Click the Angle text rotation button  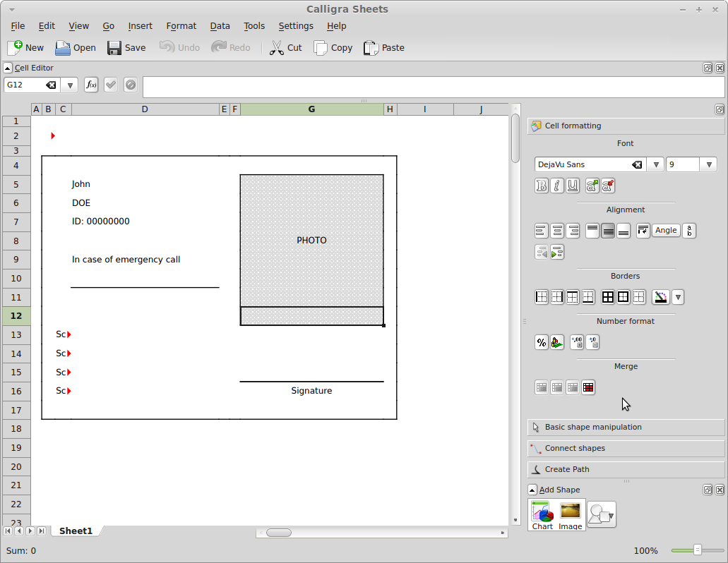coord(666,231)
